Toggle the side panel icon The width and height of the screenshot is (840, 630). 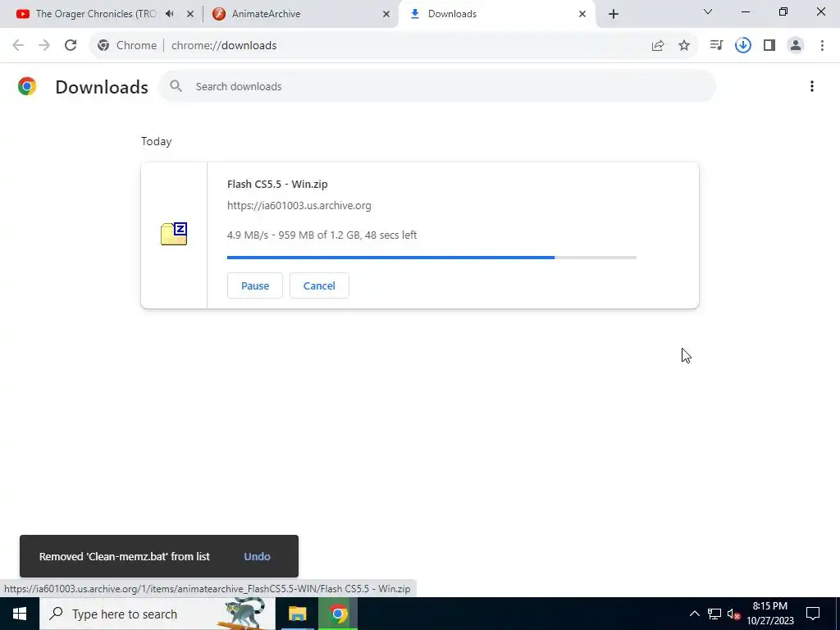coord(769,46)
